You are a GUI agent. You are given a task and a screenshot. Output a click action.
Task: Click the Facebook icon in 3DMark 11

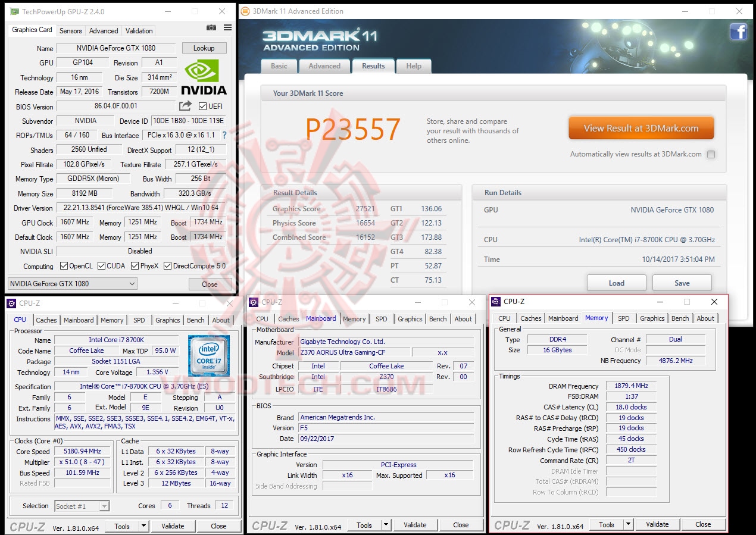pos(738,31)
